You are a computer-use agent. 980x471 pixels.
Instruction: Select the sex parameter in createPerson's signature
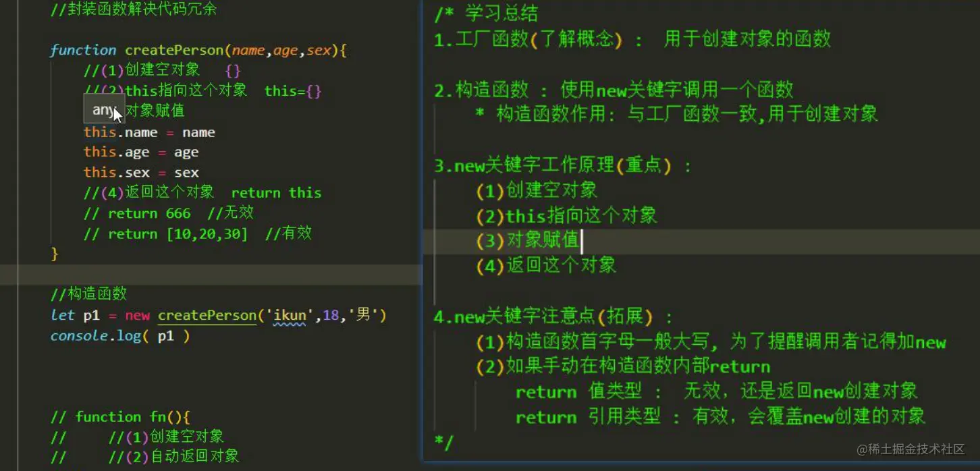click(x=319, y=51)
